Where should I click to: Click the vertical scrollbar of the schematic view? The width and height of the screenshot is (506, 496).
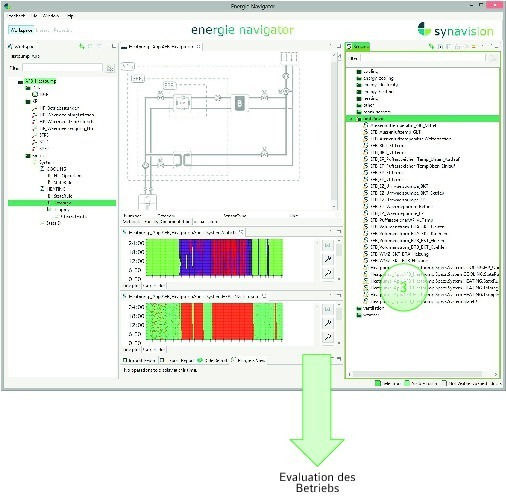[334, 130]
